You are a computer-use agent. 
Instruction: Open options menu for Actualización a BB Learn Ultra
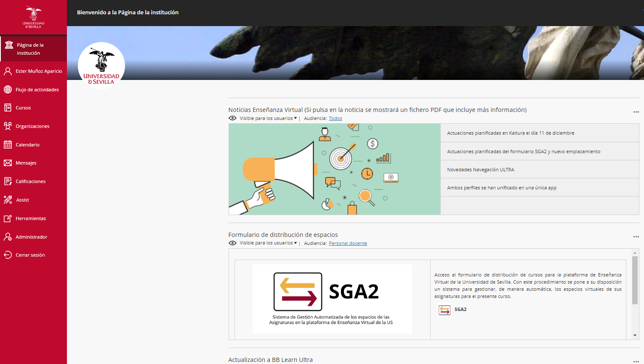click(636, 361)
